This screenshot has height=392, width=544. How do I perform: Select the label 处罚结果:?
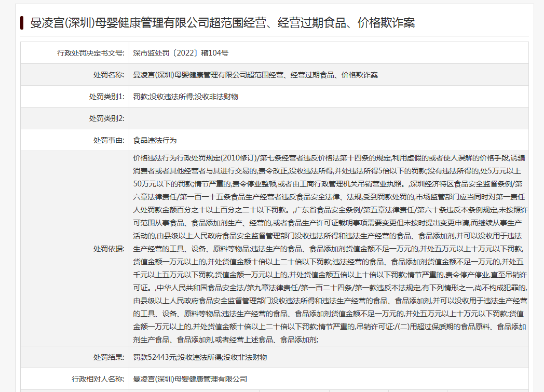point(108,357)
